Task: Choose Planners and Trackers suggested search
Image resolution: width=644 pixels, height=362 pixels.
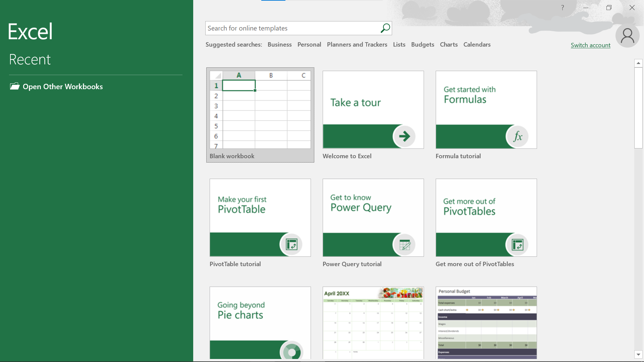Action: click(x=357, y=45)
